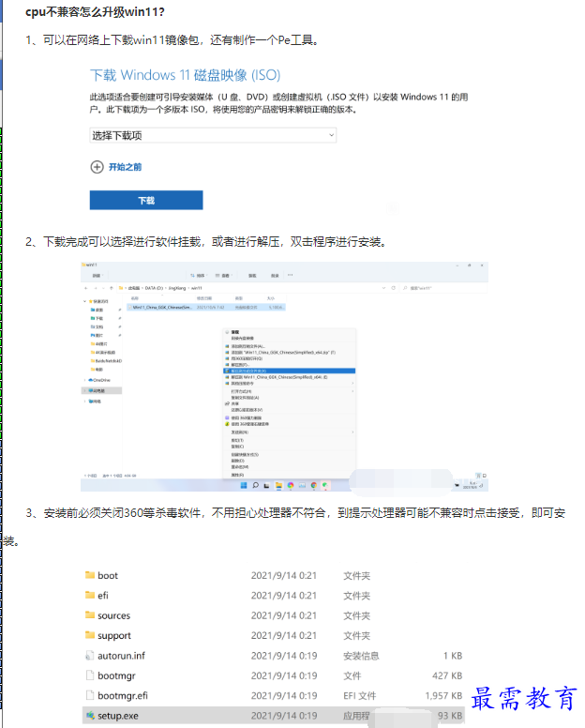Image resolution: width=585 pixels, height=728 pixels.
Task: Choose add to Win11_China_GGK...x64.zip menu entry
Action: (x=283, y=353)
